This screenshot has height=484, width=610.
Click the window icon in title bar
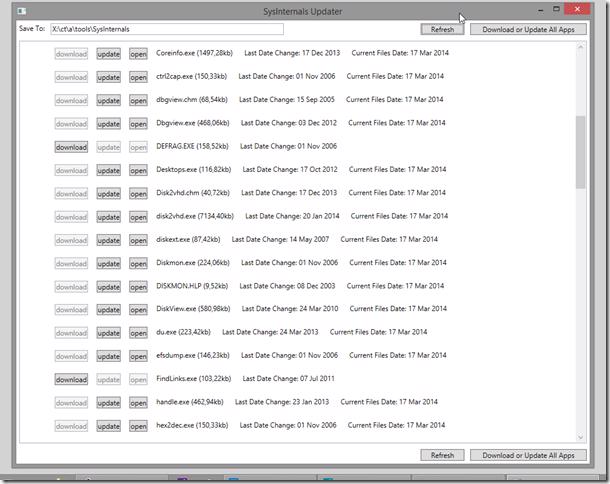[x=22, y=11]
